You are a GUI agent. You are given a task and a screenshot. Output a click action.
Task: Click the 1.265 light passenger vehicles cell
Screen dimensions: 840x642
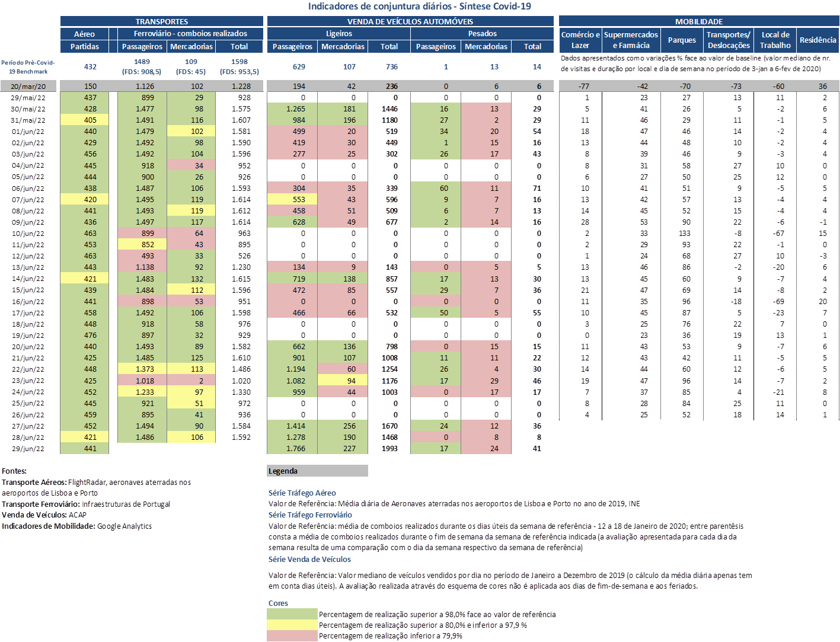(292, 109)
